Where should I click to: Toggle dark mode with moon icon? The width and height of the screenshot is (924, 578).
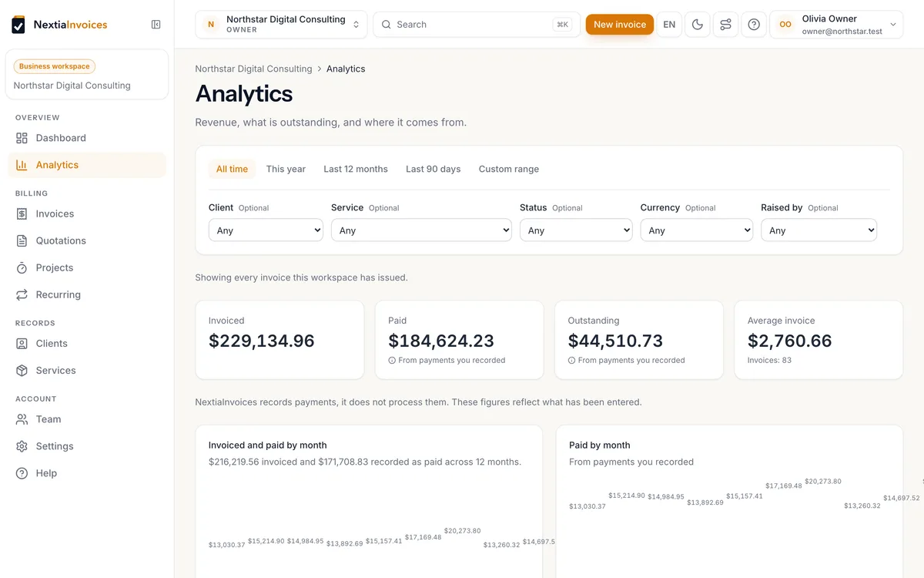tap(698, 25)
